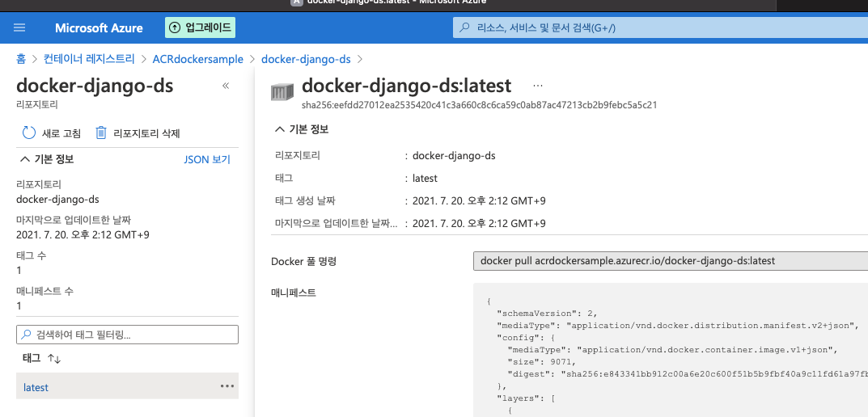
Task: Go to 홈 in the breadcrumb
Action: [x=21, y=59]
